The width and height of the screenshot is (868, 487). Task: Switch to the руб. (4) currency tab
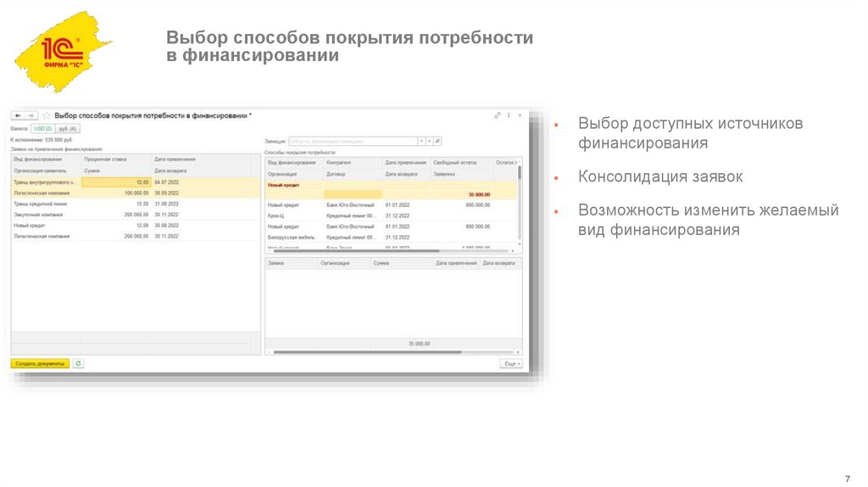tap(68, 128)
